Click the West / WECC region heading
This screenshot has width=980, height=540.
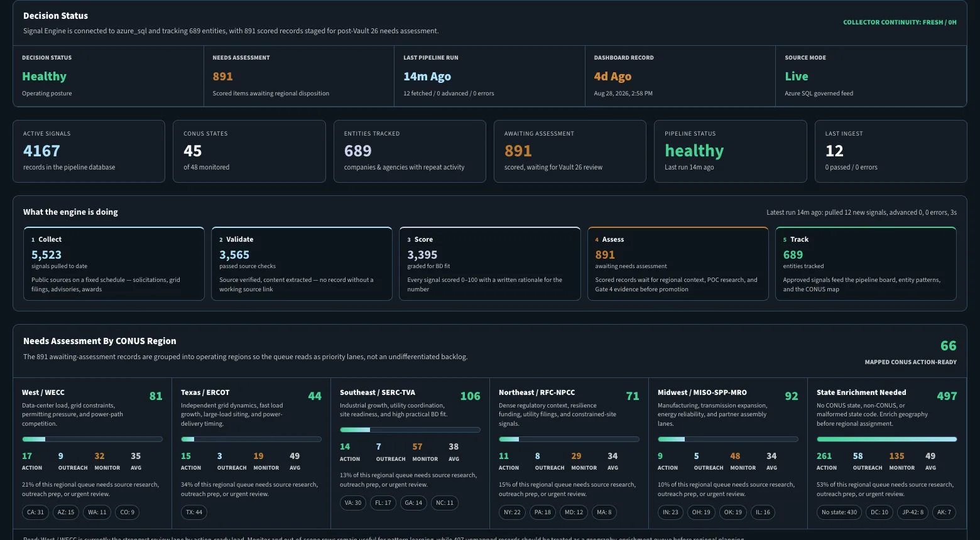click(x=43, y=392)
